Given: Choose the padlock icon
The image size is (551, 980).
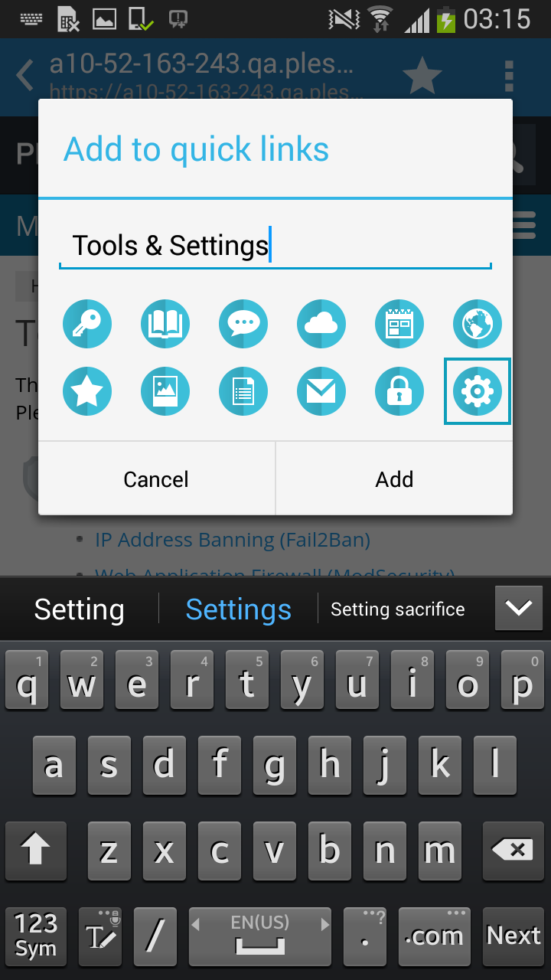Looking at the screenshot, I should pos(399,391).
